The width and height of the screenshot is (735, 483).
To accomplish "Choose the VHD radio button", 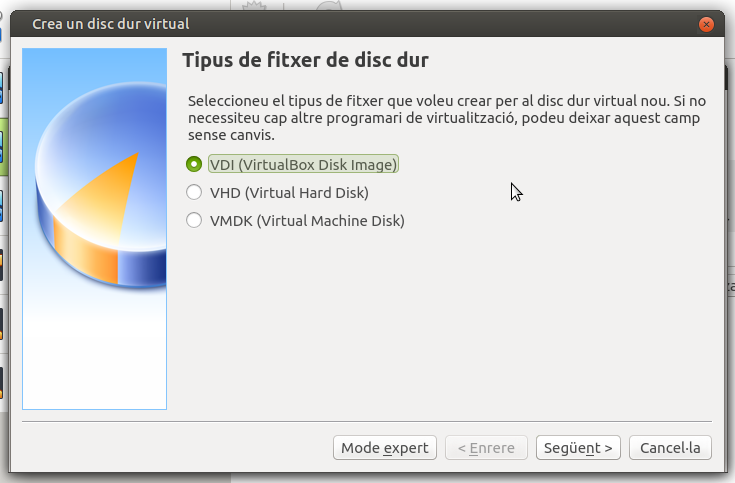I will (194, 192).
